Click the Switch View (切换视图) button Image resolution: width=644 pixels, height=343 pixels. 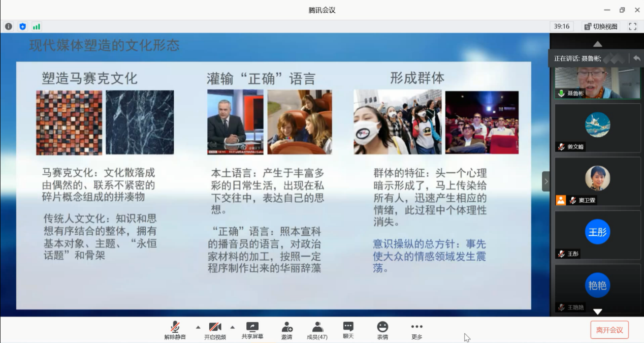click(601, 26)
